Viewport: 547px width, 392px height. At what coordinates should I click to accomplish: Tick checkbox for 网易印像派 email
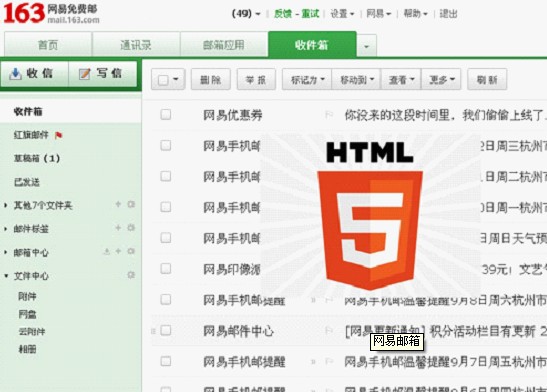point(166,269)
